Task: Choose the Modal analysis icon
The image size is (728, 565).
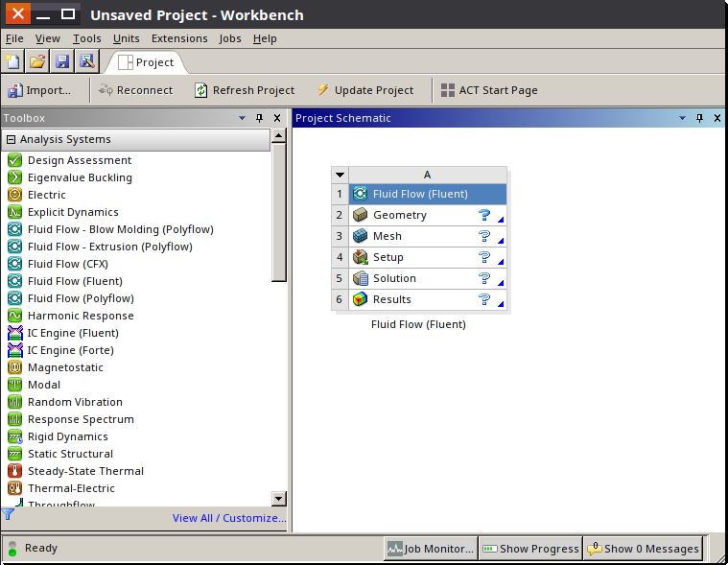Action: 14,385
